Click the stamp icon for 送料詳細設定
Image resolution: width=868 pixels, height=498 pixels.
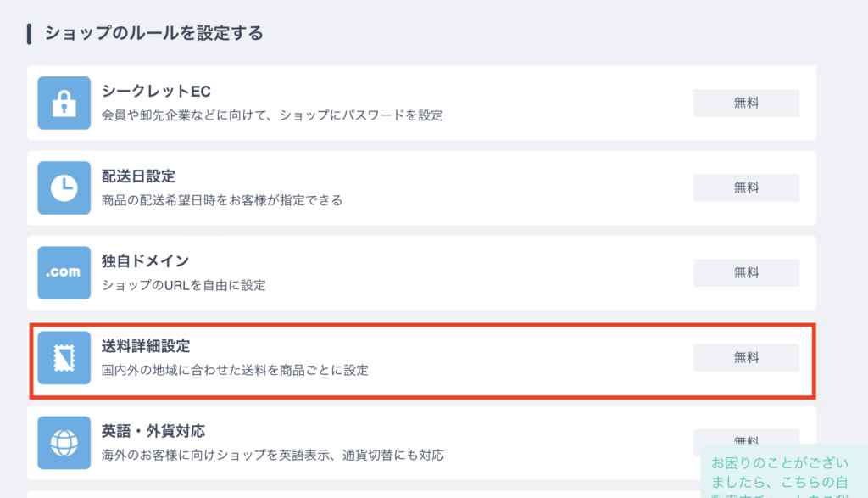[64, 358]
